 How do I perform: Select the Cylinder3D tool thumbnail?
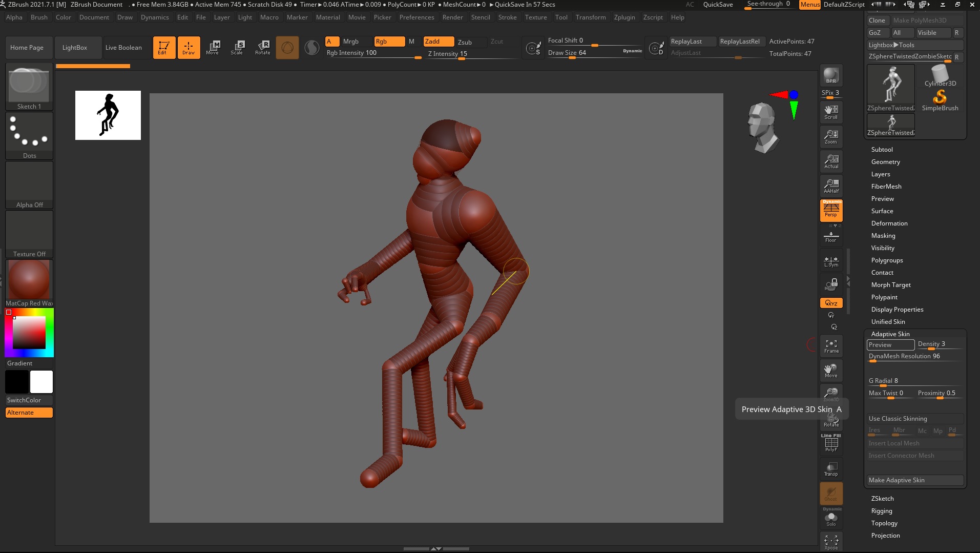[940, 76]
